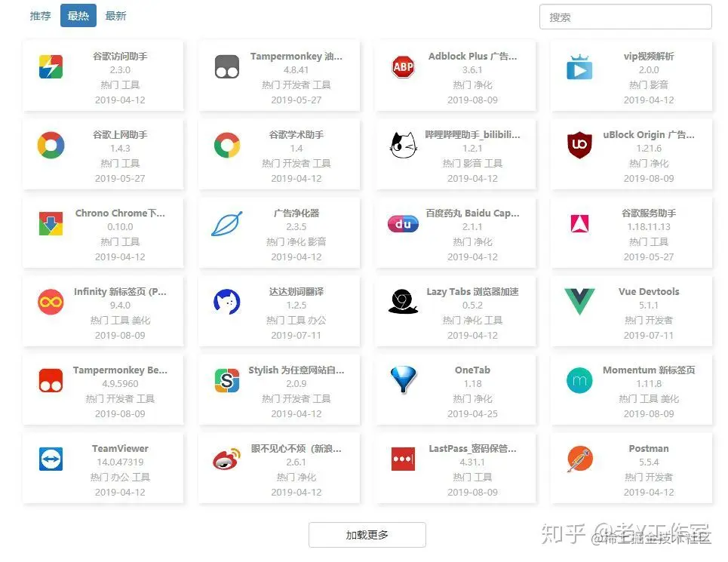Click the 哔哩哔哩助手_bilibili title

[472, 134]
